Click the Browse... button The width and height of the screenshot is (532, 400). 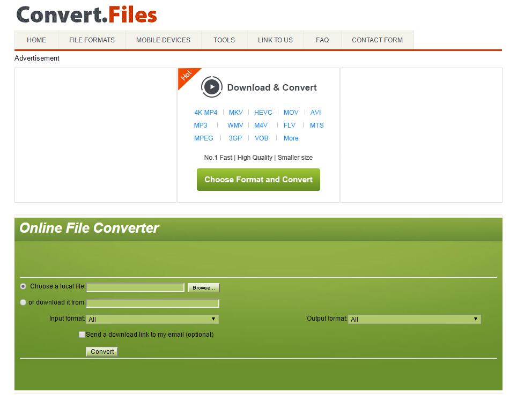tap(204, 288)
